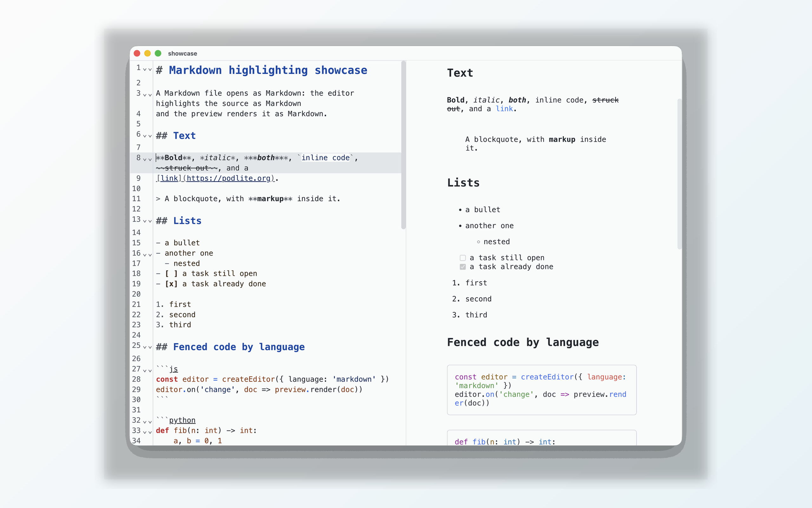Click '3. third' on editor line 23
The width and height of the screenshot is (812, 508).
point(174,325)
